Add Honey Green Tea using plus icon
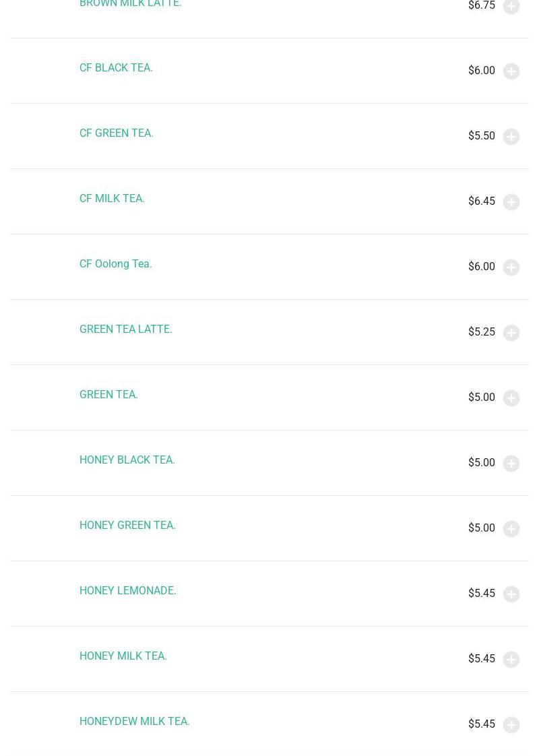Viewport: 539px width, 756px height. [511, 529]
